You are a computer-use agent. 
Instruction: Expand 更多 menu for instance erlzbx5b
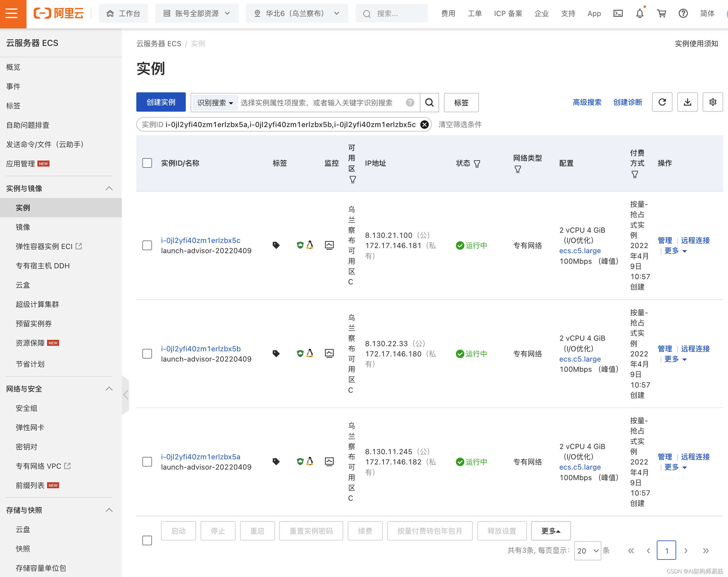point(675,359)
